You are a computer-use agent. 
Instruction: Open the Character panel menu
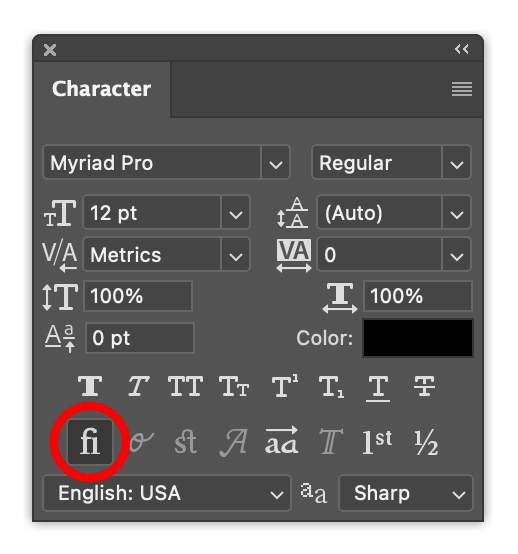(x=462, y=89)
